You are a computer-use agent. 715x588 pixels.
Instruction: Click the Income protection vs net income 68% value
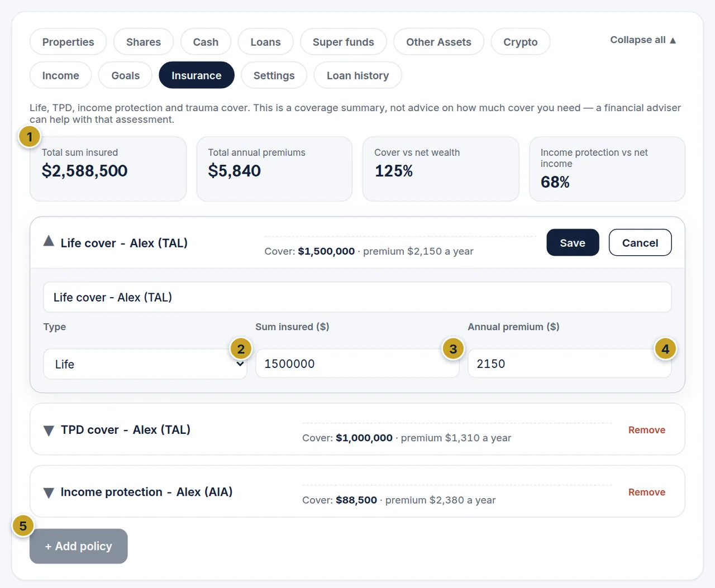(x=555, y=182)
